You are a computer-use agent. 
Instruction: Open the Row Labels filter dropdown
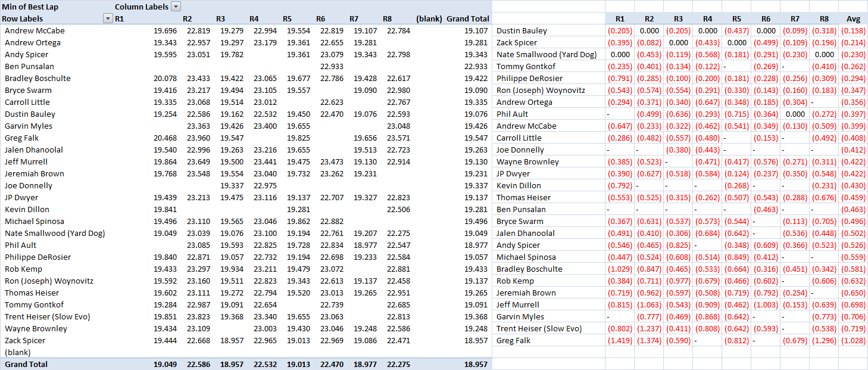click(108, 18)
